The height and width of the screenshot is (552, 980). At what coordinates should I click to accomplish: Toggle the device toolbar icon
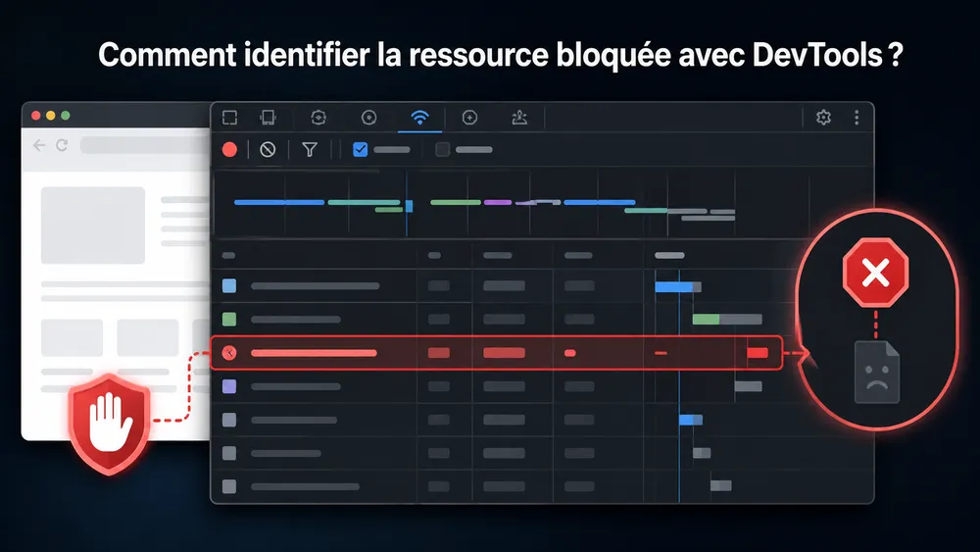pyautogui.click(x=269, y=118)
